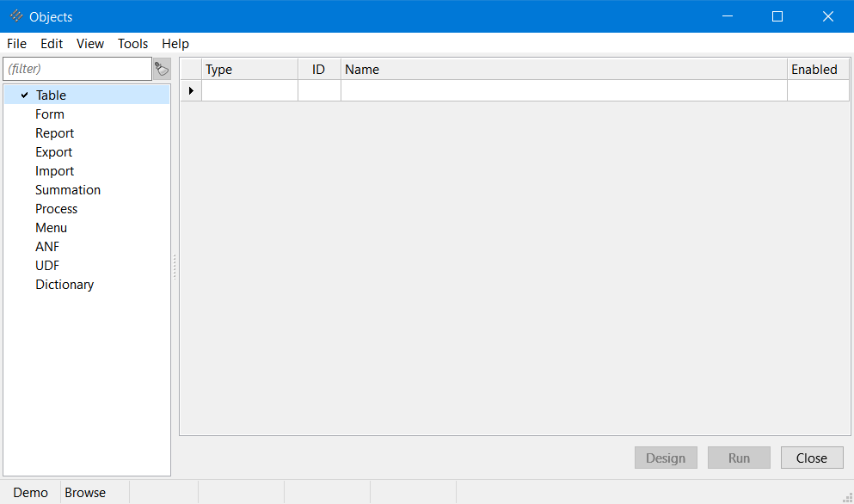Click the resize grip in bottom-right corner
This screenshot has height=504, width=854.
[846, 497]
